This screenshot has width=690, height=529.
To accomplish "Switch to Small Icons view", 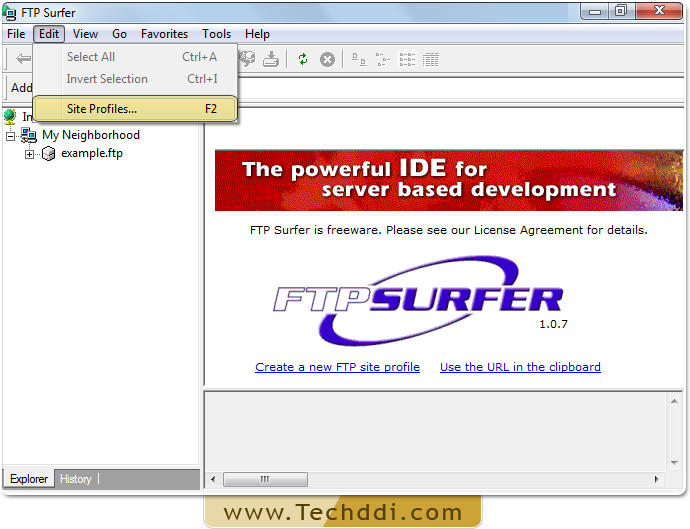I will [x=382, y=59].
